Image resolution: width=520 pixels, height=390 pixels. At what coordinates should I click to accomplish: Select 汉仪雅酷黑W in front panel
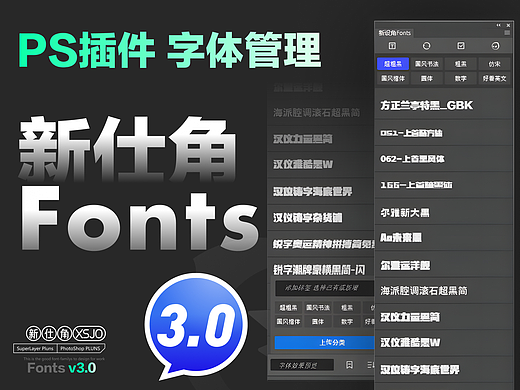443,343
